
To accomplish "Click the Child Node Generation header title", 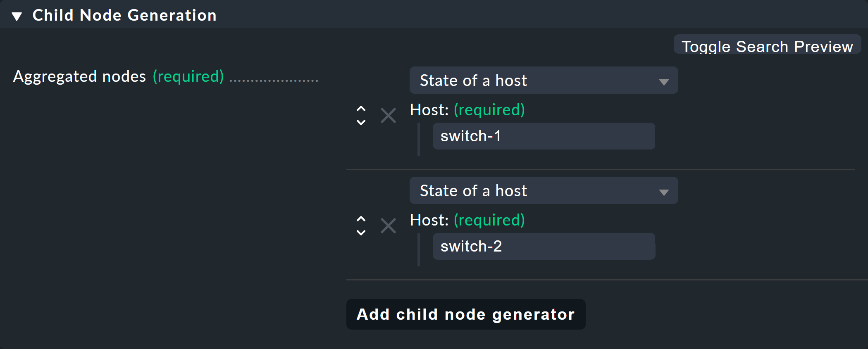I will pyautogui.click(x=124, y=15).
